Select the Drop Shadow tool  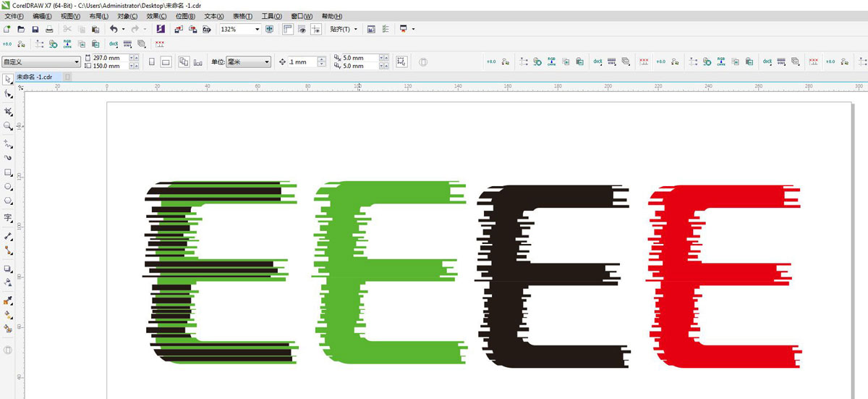(8, 268)
